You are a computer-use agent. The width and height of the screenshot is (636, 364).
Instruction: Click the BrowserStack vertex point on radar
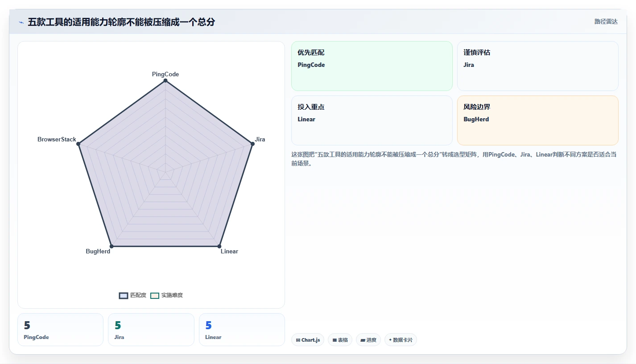pos(78,144)
